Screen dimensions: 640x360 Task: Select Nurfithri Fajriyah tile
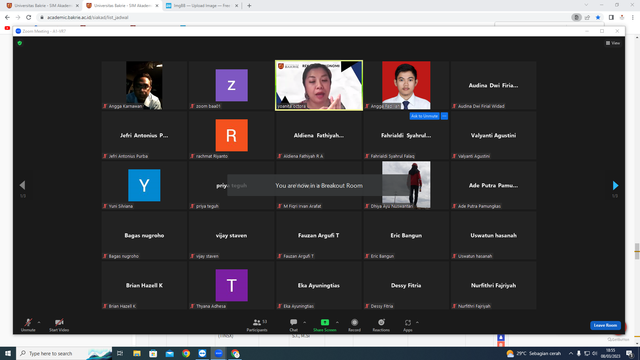[493, 285]
